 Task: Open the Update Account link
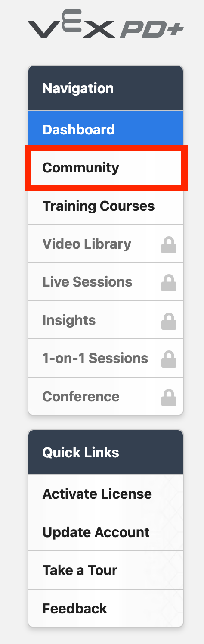click(x=106, y=532)
